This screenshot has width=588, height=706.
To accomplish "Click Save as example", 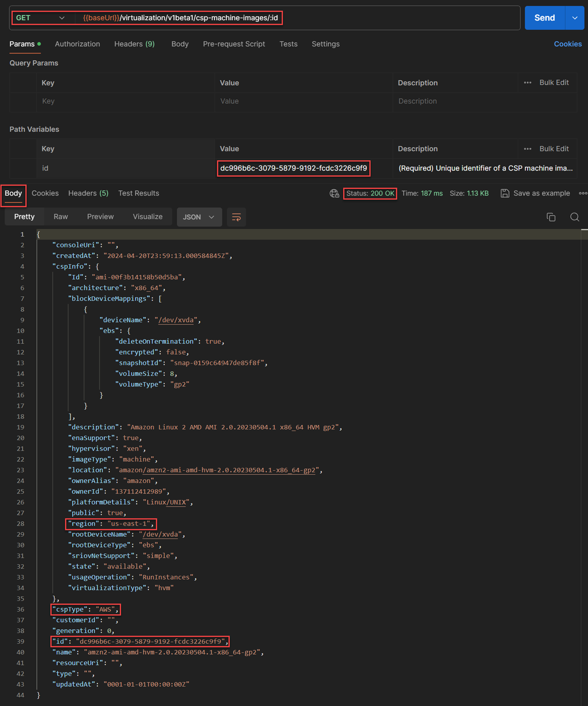I will click(x=541, y=193).
